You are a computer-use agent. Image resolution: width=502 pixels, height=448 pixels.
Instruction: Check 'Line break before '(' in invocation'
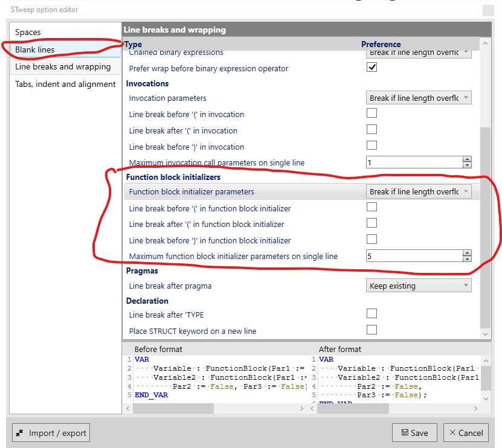(x=372, y=114)
